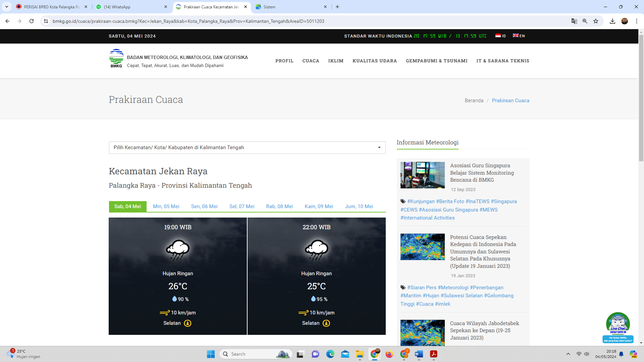View site information icon in address bar
644x362 pixels.
46,21
